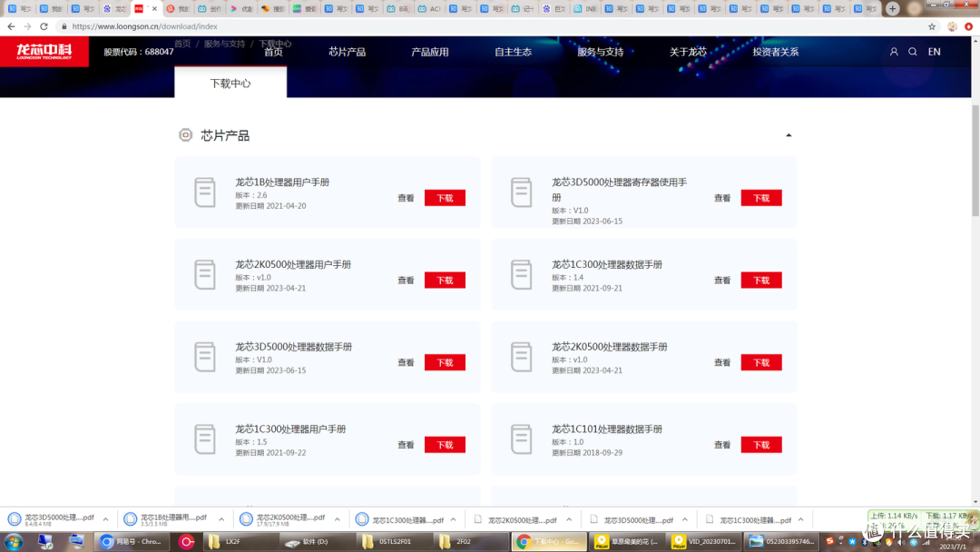
Task: Bookmark this page with the star icon
Action: [932, 26]
